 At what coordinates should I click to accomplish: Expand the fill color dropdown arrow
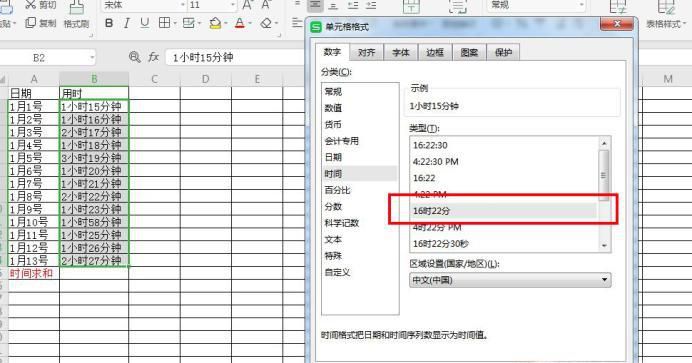click(225, 23)
